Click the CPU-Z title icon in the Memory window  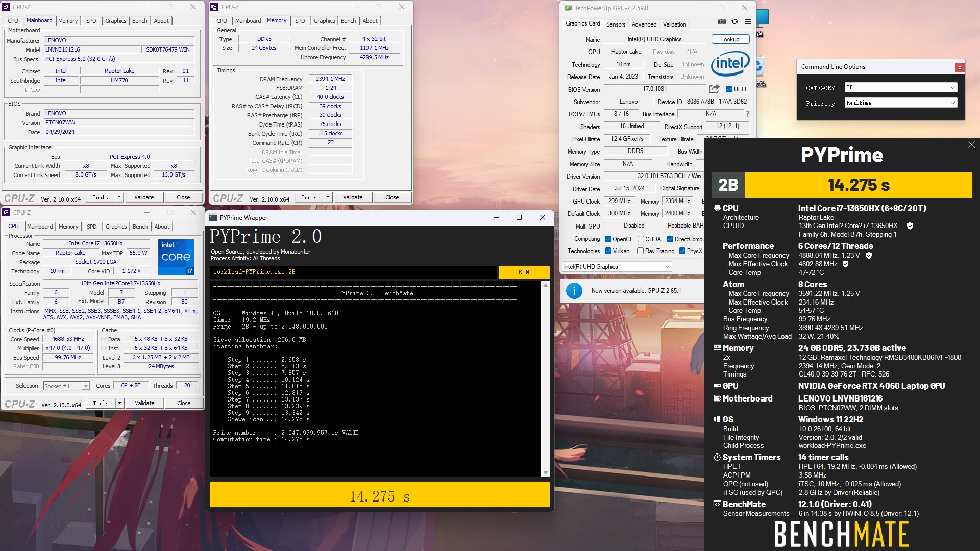click(x=215, y=7)
